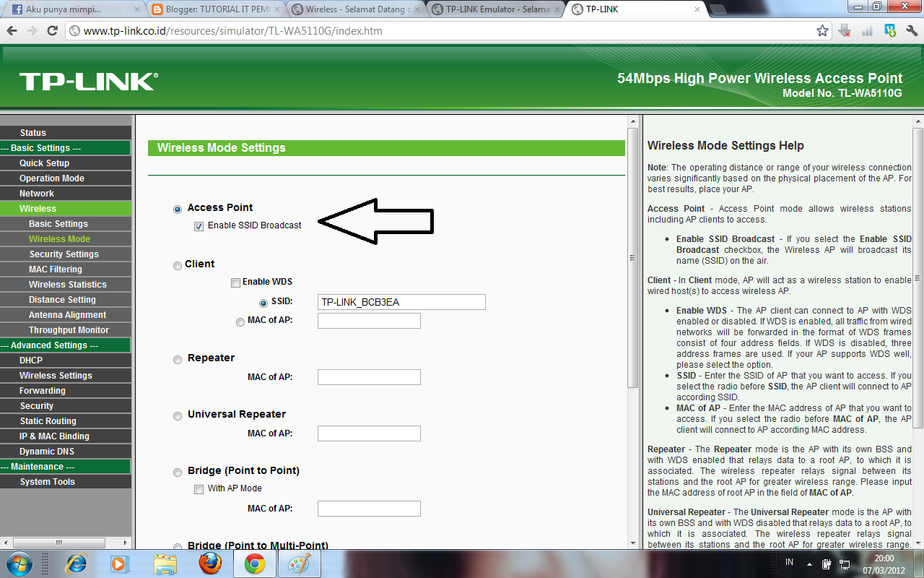Switch to Paint in the taskbar
The width and height of the screenshot is (924, 578).
pos(299,564)
